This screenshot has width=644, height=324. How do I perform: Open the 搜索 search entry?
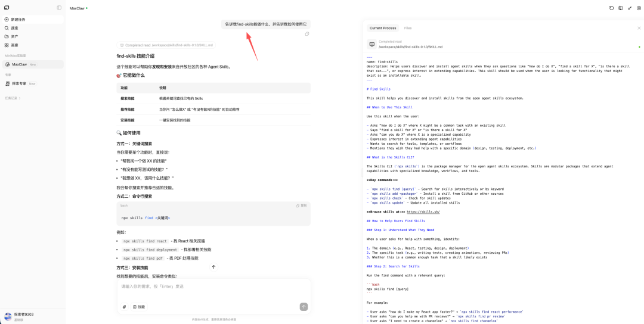(x=33, y=28)
